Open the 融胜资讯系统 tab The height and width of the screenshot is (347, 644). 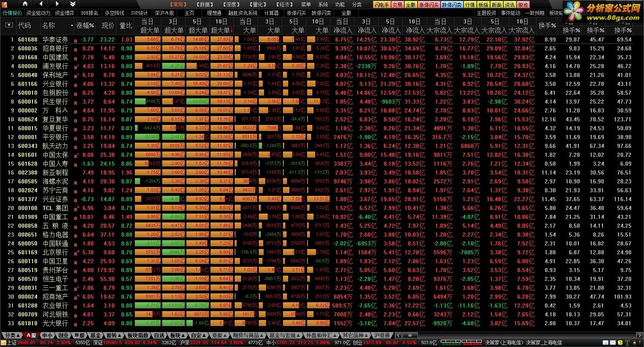click(243, 13)
